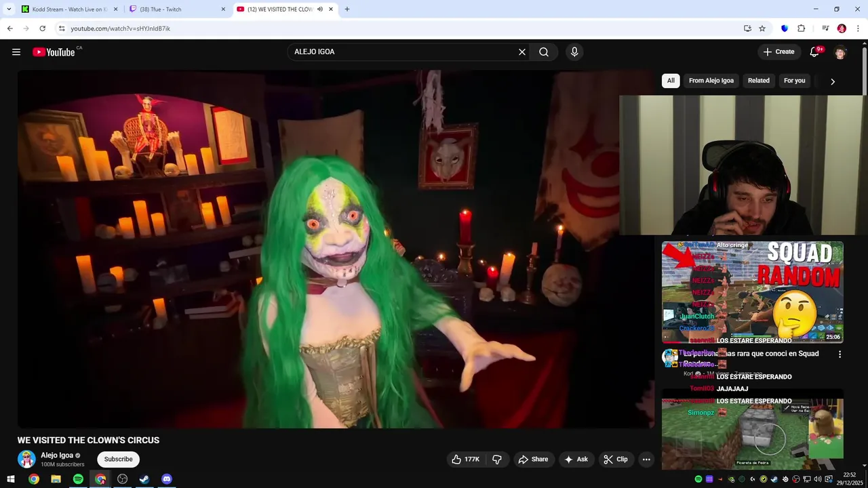The width and height of the screenshot is (868, 488).
Task: Close the Kodd Stream tab
Action: pyautogui.click(x=115, y=9)
